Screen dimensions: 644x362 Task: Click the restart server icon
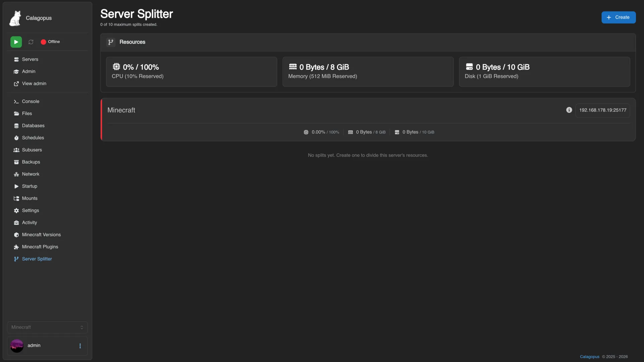tap(31, 42)
